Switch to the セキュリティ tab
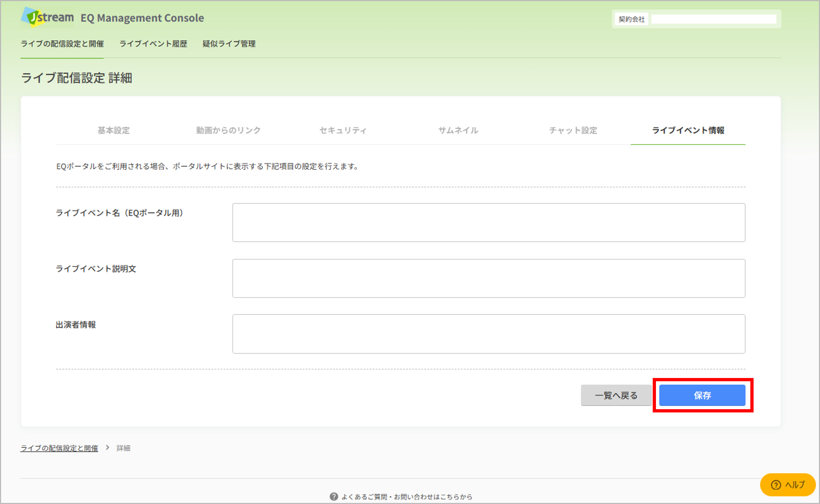The height and width of the screenshot is (504, 820). coord(343,130)
